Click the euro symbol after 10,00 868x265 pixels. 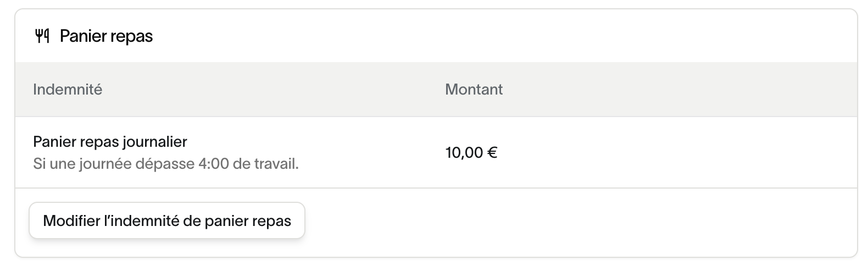coord(492,152)
